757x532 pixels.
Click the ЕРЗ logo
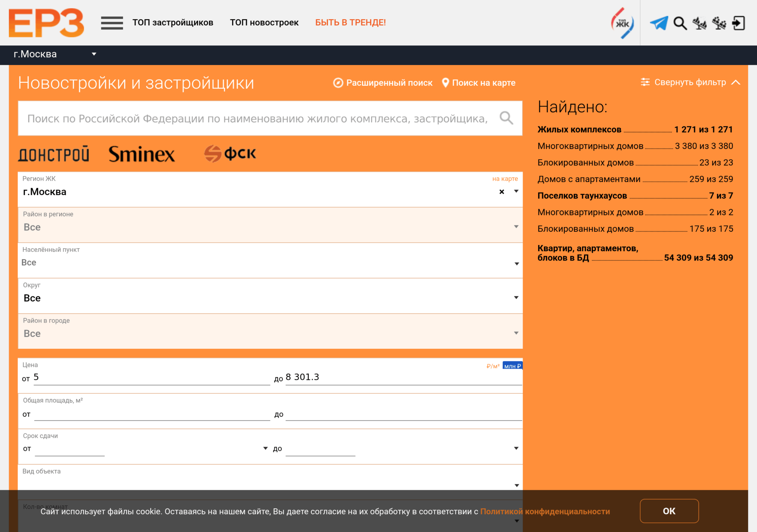[x=46, y=23]
